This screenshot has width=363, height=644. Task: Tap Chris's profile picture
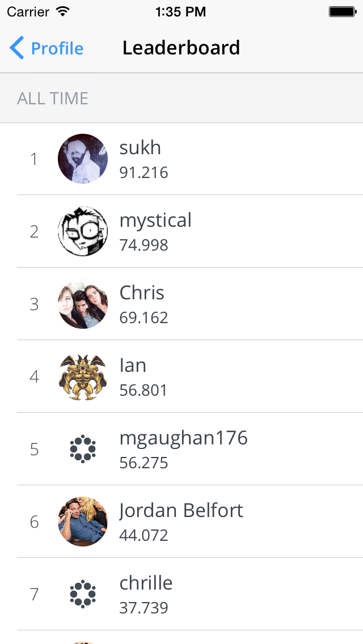click(83, 303)
